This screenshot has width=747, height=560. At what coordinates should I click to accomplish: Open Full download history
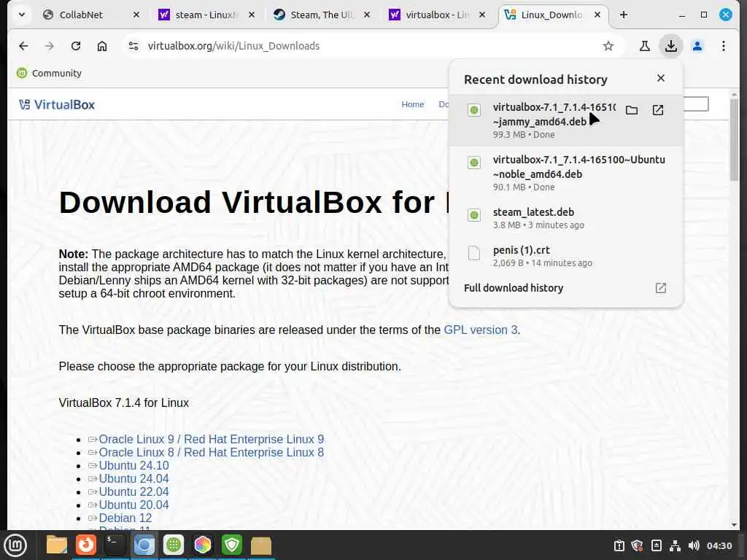pyautogui.click(x=565, y=288)
